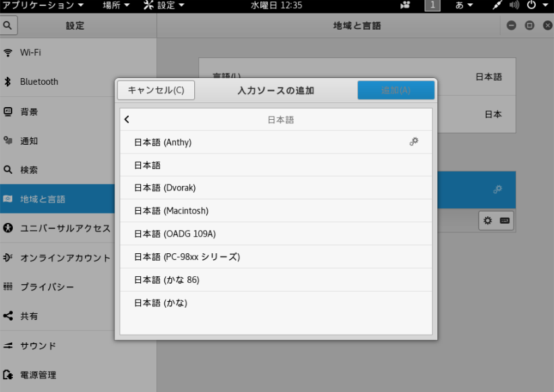Screen dimensions: 554x392
Task: Click the 背景 monitor icon
Action: pos(8,112)
